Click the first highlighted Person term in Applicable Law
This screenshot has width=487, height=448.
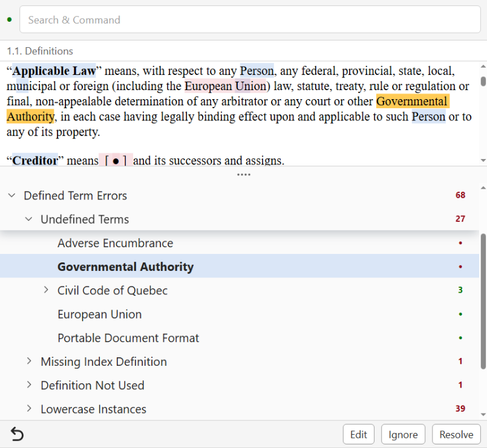257,71
